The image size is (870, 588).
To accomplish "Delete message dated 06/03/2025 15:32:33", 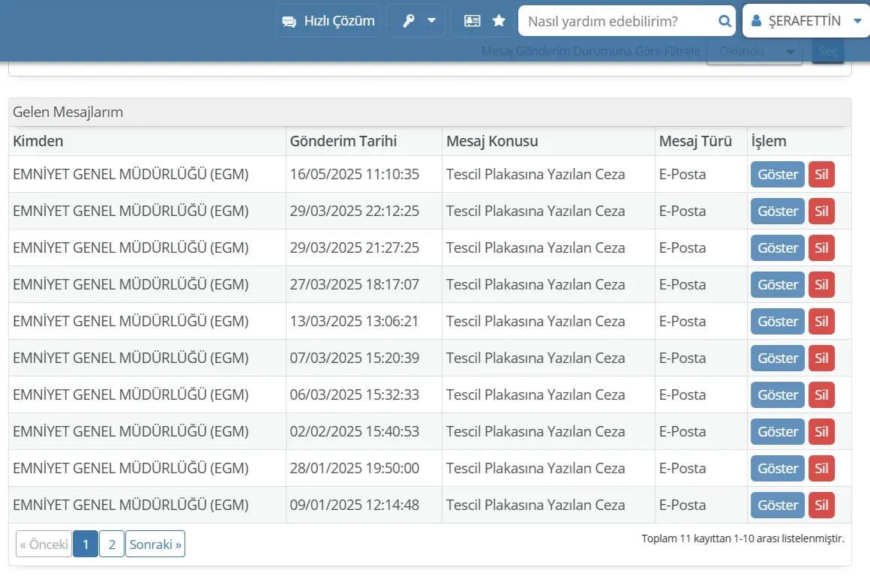I will coord(821,394).
